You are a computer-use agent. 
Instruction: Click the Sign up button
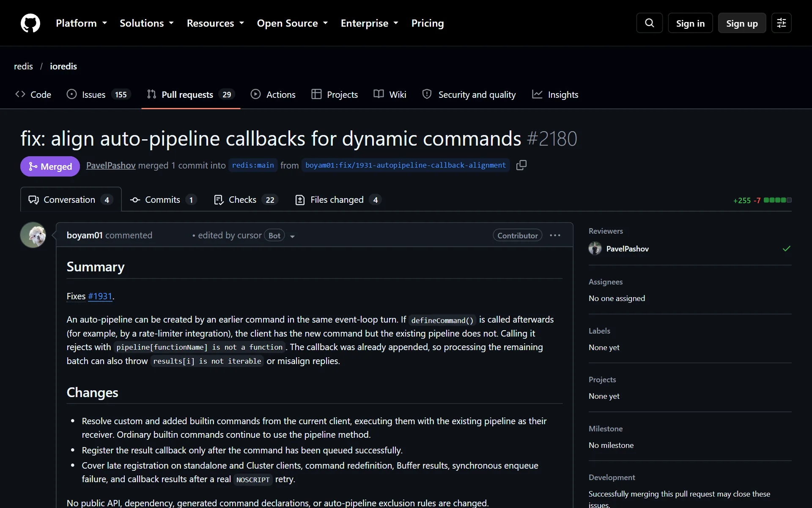point(742,23)
